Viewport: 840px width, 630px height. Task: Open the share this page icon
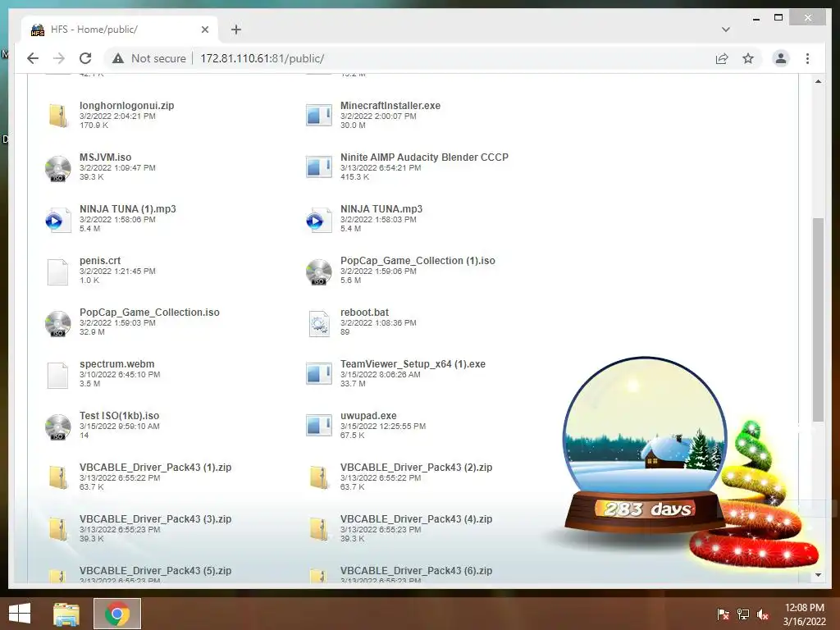[x=722, y=58]
